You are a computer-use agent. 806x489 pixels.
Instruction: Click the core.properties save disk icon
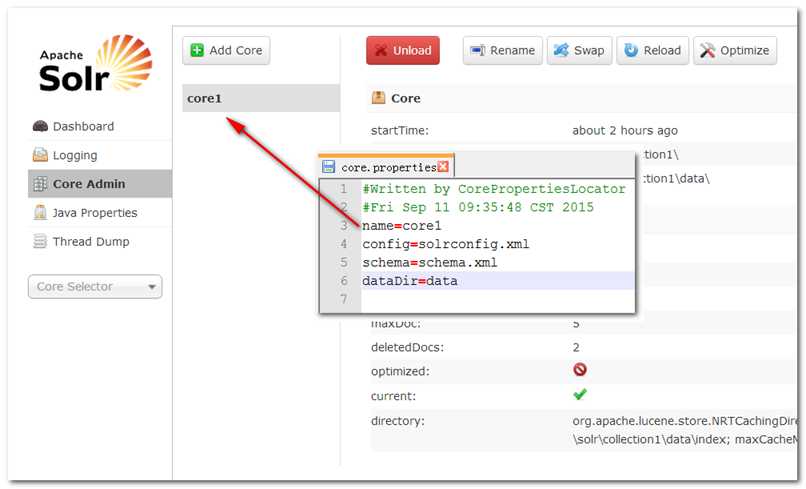[x=328, y=167]
